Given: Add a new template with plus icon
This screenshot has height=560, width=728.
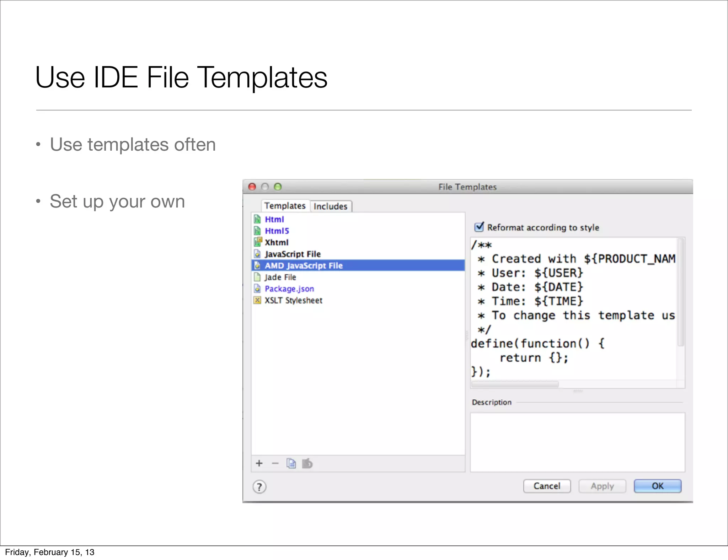Looking at the screenshot, I should click(259, 463).
